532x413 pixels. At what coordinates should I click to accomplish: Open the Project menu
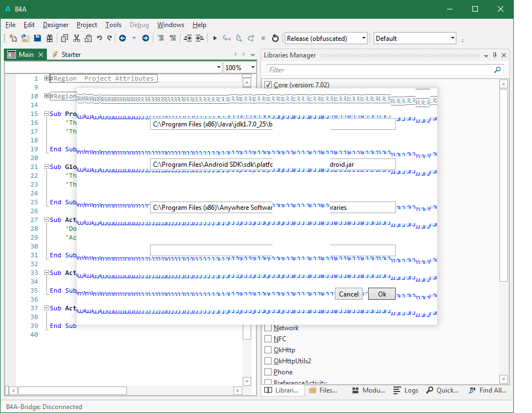pyautogui.click(x=87, y=25)
